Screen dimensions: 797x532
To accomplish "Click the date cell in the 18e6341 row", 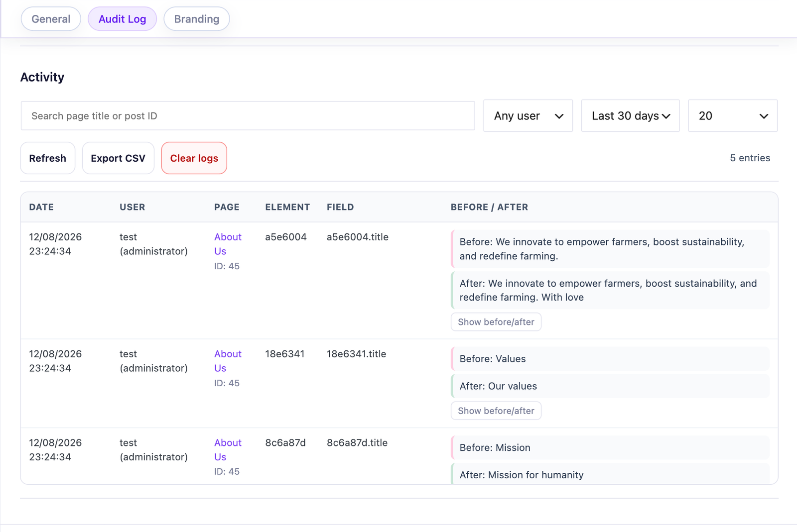I will (x=55, y=361).
